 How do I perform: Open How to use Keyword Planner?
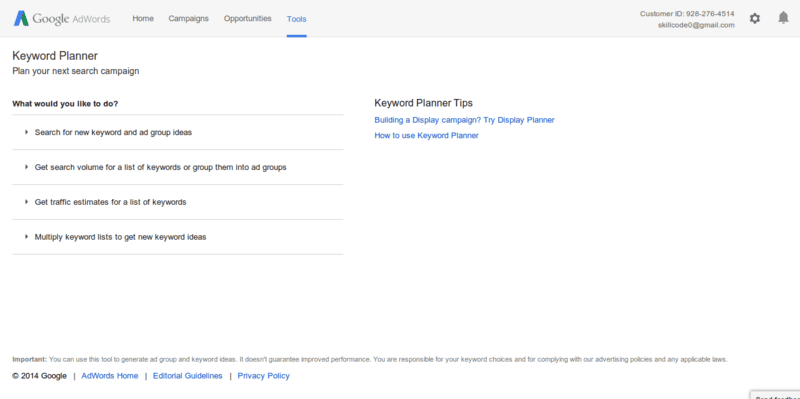(x=427, y=136)
